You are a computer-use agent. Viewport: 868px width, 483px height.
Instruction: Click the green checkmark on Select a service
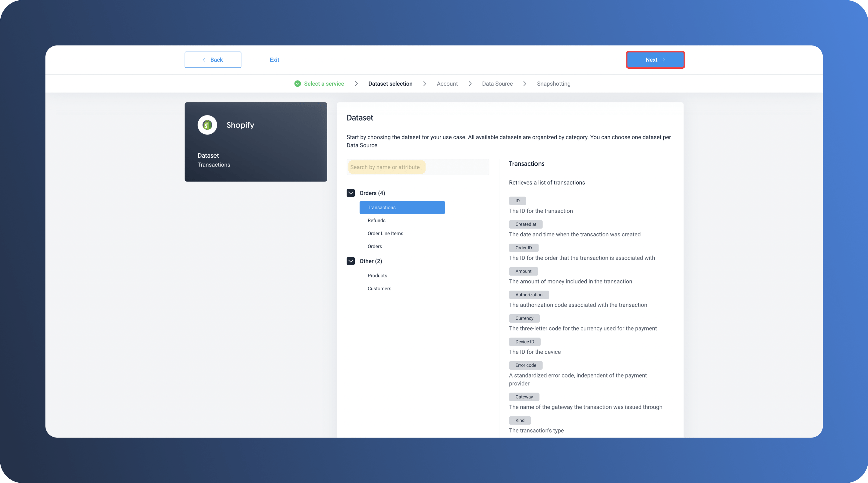[297, 83]
